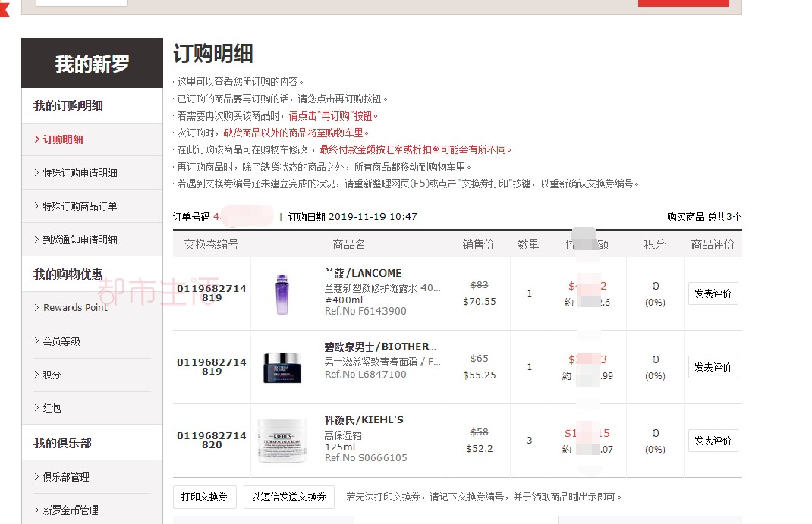812x524 pixels.
Task: Click the 我的新罗 sidebar title
Action: click(92, 64)
